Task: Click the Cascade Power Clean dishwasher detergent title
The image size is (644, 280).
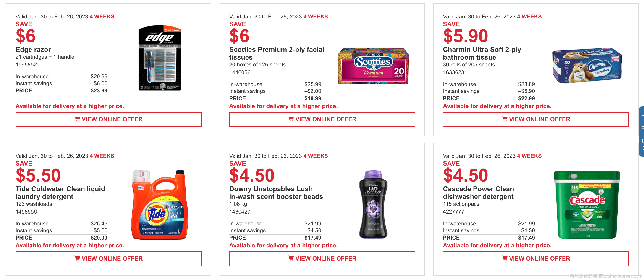Action: (x=478, y=193)
